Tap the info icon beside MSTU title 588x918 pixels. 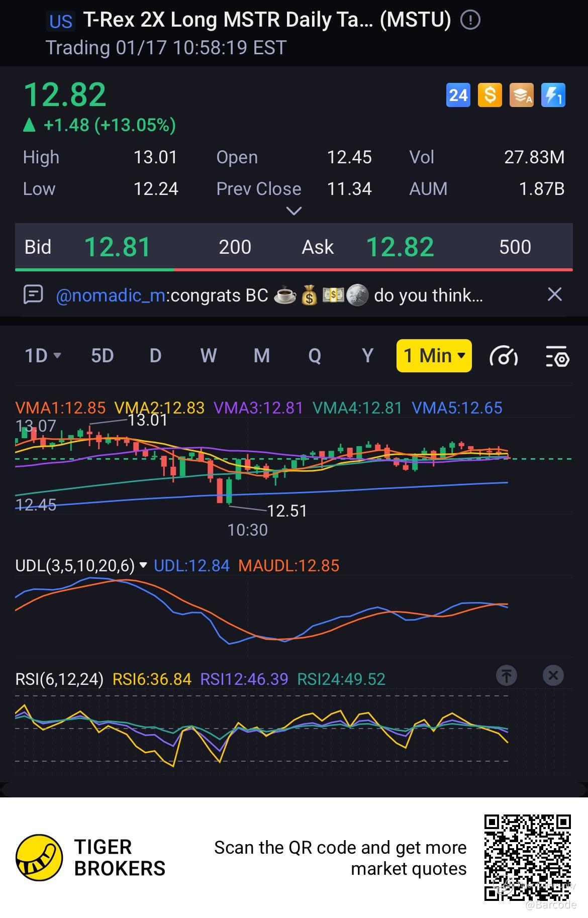click(470, 20)
